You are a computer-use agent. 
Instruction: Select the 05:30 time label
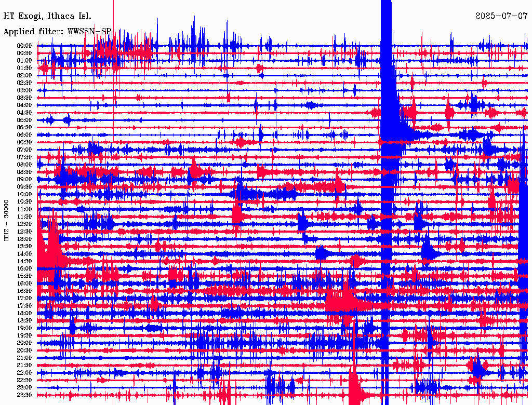click(x=24, y=128)
